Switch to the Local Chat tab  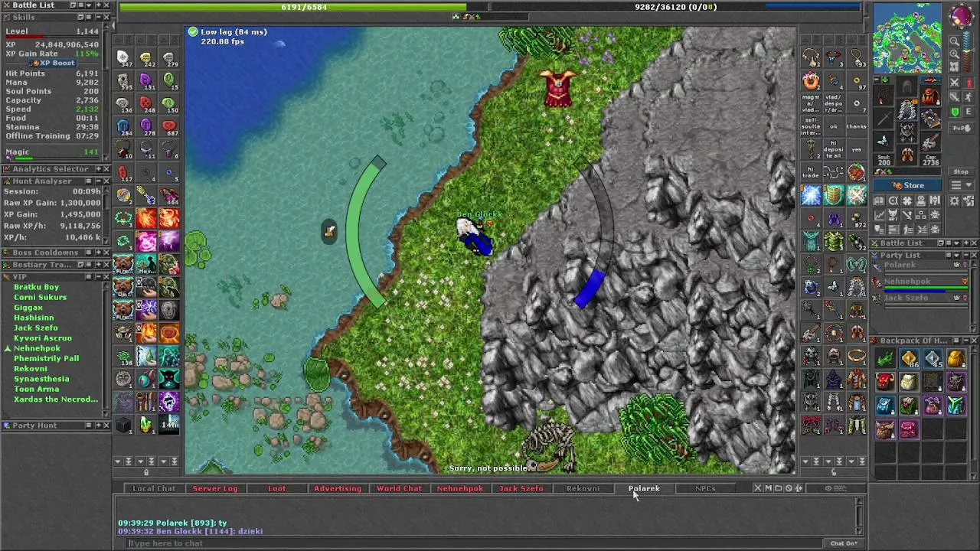154,488
